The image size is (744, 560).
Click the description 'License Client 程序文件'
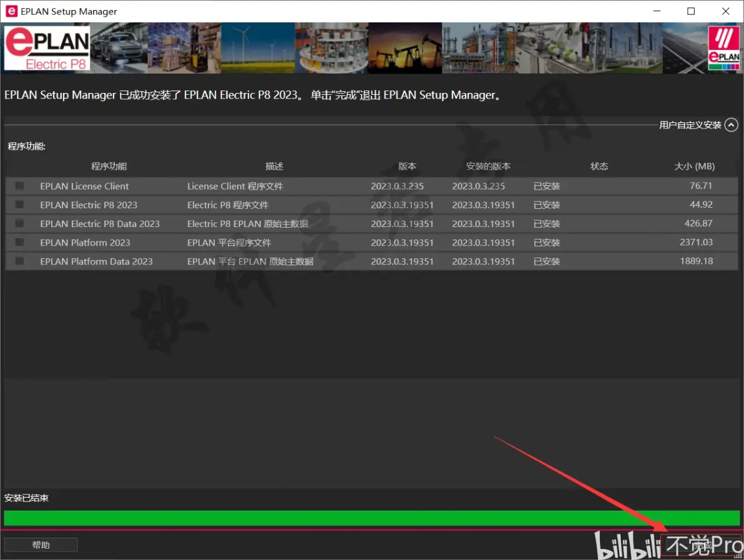pyautogui.click(x=235, y=186)
